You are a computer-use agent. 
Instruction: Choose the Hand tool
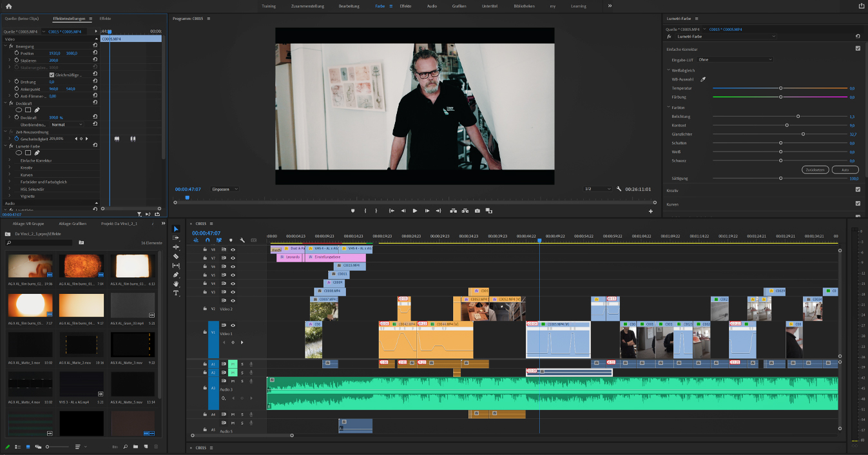point(176,284)
